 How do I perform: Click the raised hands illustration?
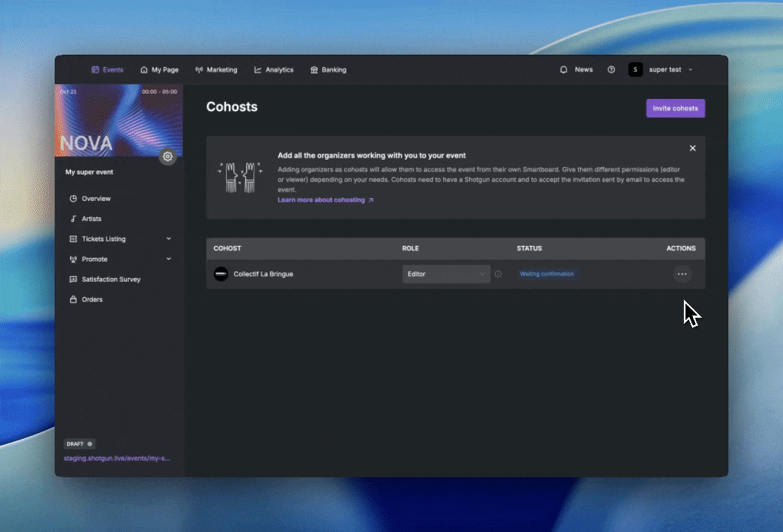pyautogui.click(x=239, y=177)
